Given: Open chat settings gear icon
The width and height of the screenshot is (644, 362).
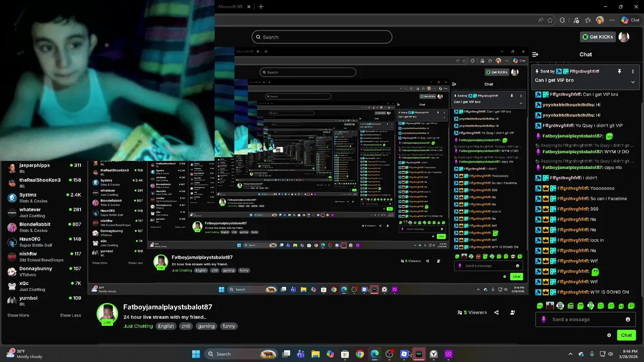Looking at the screenshot, I should point(609,335).
